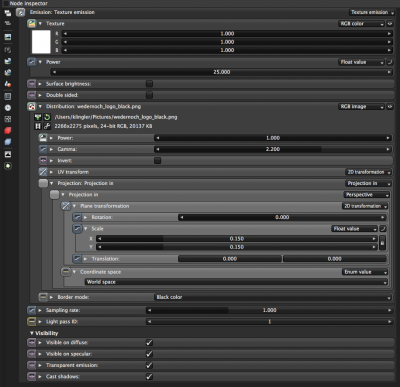Click the red cube sidebar icon
Viewport: 400px width, 387px height.
click(8, 130)
